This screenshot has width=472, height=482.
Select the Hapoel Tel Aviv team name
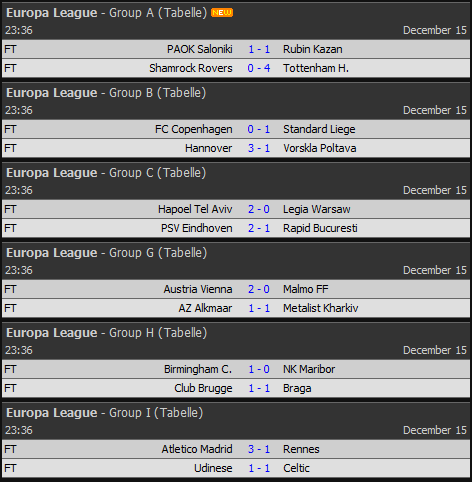pyautogui.click(x=195, y=209)
